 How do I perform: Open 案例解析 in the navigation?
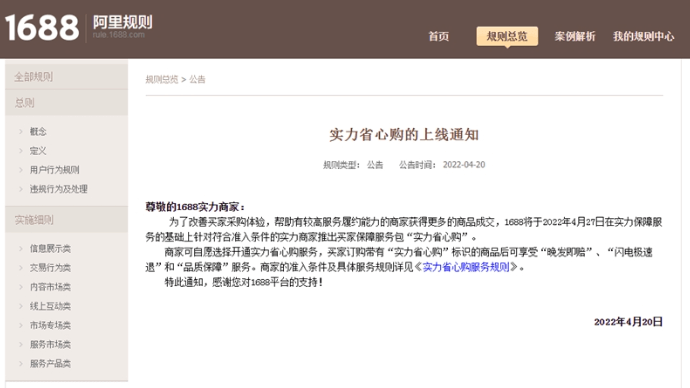575,36
